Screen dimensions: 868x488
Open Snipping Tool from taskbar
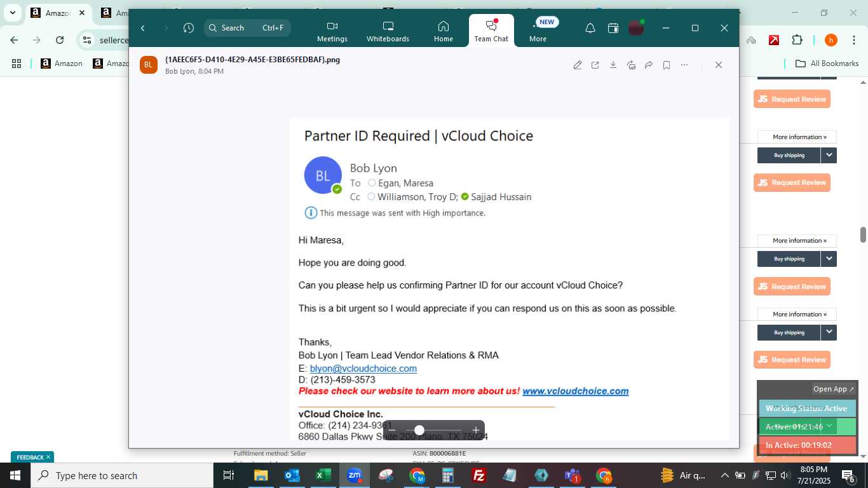(x=386, y=475)
